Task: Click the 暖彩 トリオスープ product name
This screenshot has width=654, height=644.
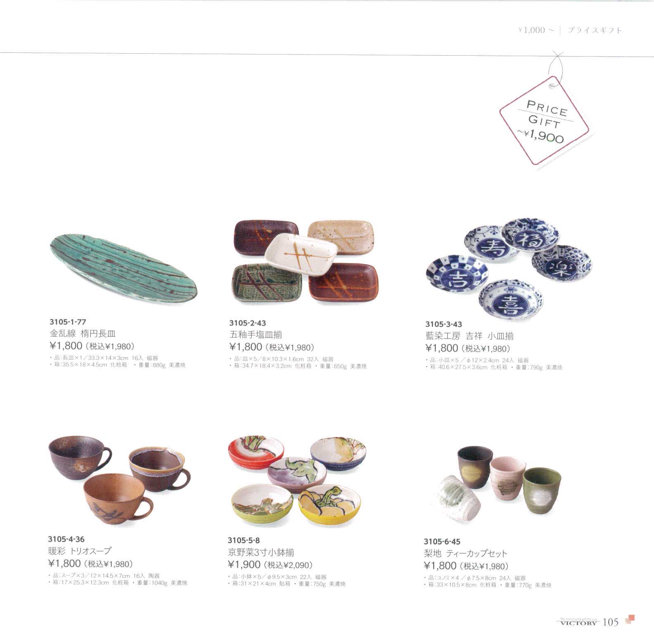Action: pyautogui.click(x=80, y=551)
